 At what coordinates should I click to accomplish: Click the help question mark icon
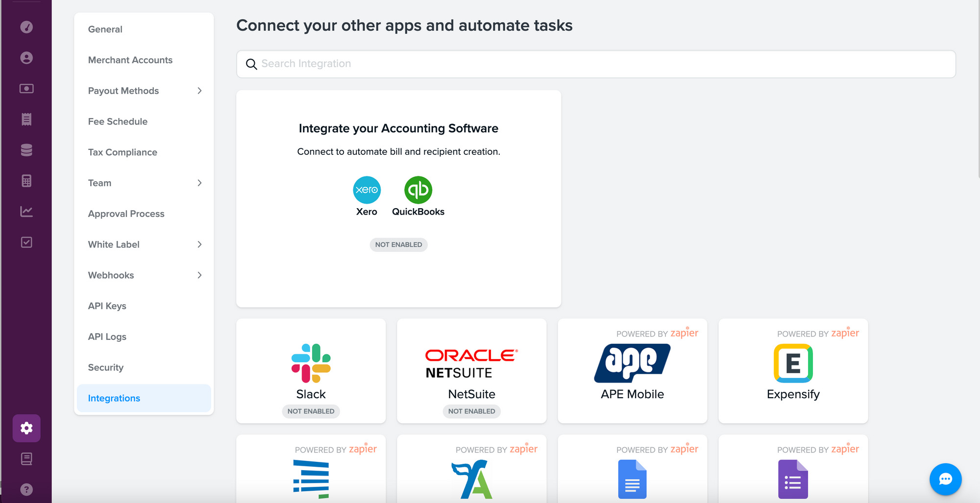coord(26,489)
